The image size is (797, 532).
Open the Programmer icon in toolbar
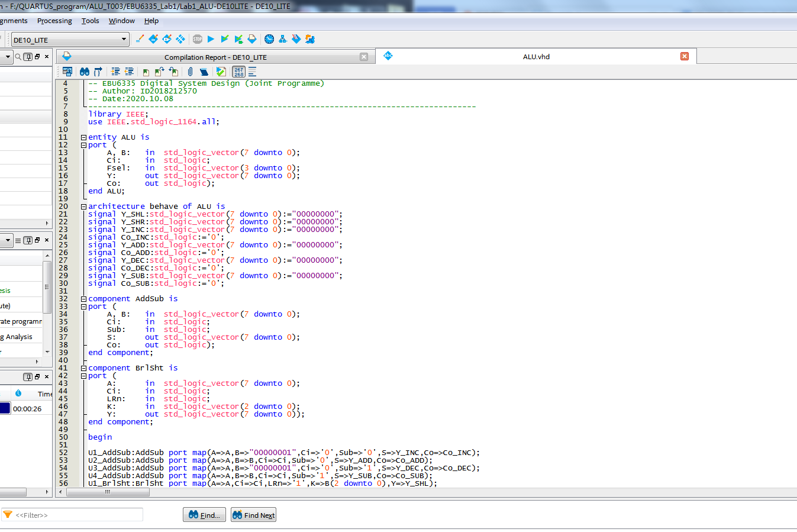coord(296,39)
